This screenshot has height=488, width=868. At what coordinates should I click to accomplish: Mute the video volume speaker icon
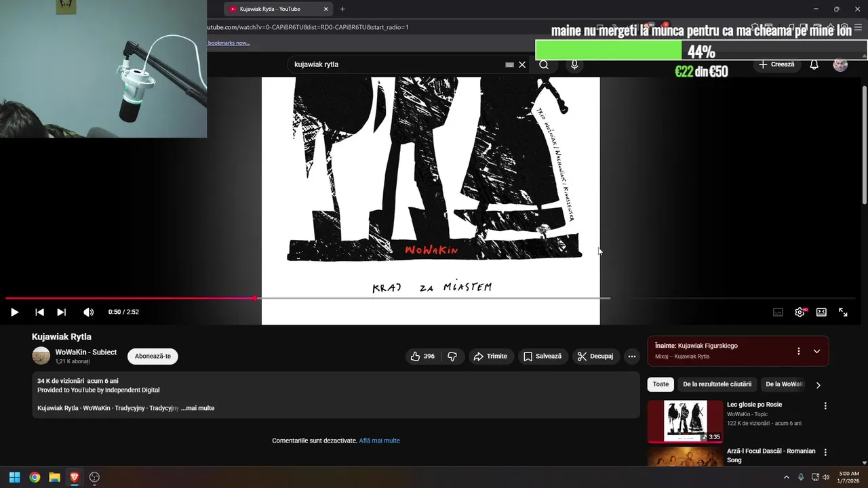tap(88, 312)
